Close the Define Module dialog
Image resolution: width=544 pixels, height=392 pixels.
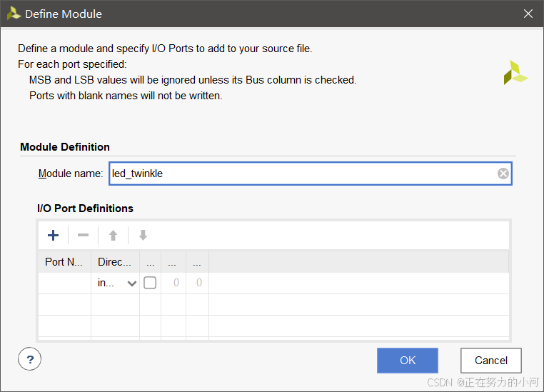[x=528, y=14]
